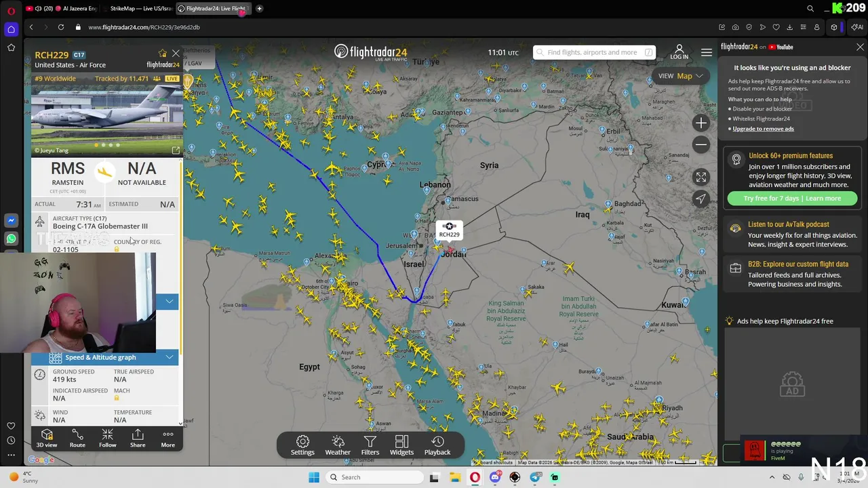Click the #9 Worldwide ranking text
This screenshot has height=488, width=868.
coord(56,79)
